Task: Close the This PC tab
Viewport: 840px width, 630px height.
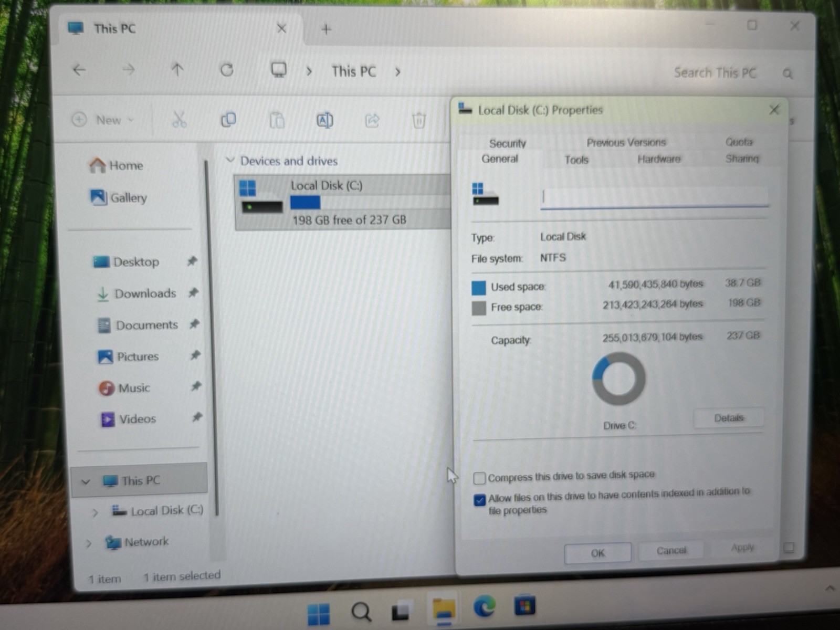Action: 281,28
